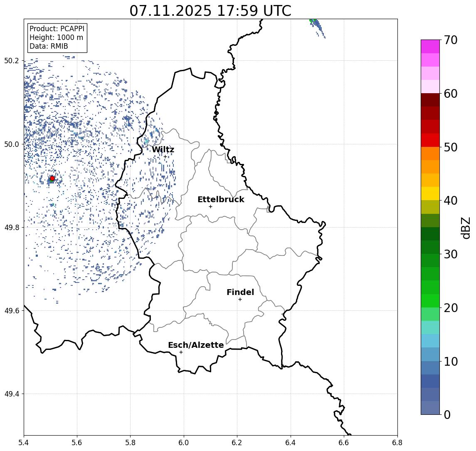Click the bright red colorbar swatch near 50

(430, 140)
